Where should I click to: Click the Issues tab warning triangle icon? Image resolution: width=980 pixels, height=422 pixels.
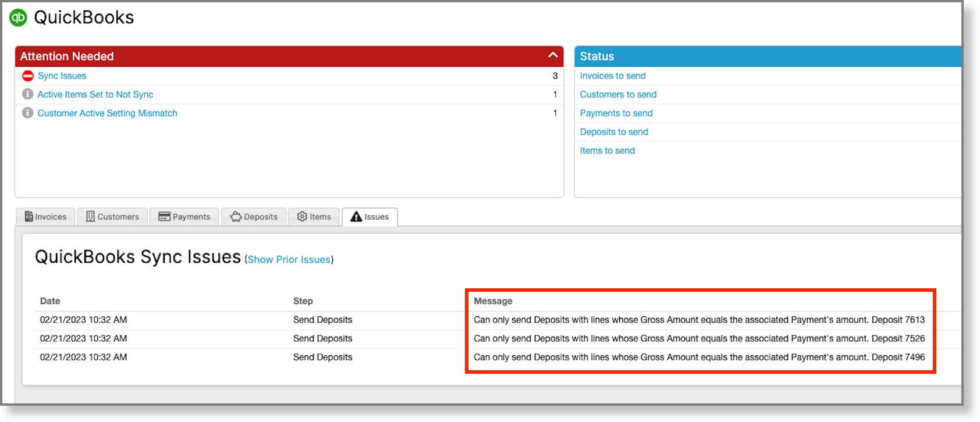pyautogui.click(x=356, y=217)
